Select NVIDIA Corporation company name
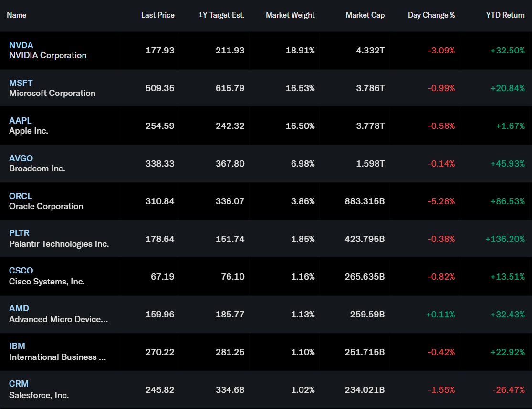 point(48,55)
